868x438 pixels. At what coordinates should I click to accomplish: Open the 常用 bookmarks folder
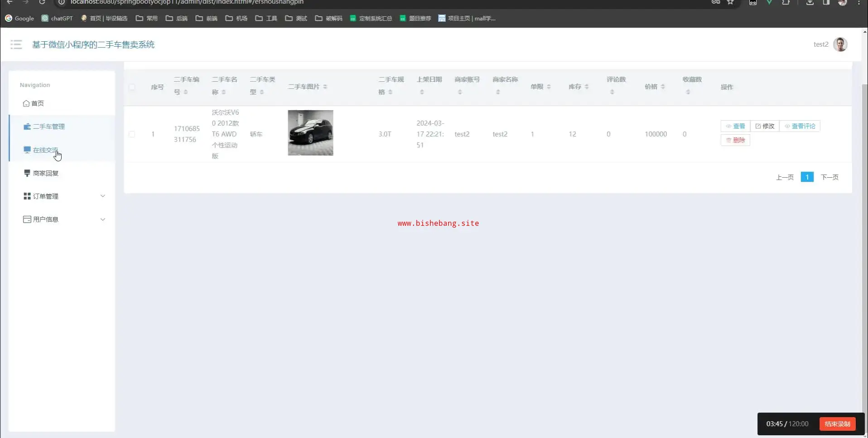(147, 18)
